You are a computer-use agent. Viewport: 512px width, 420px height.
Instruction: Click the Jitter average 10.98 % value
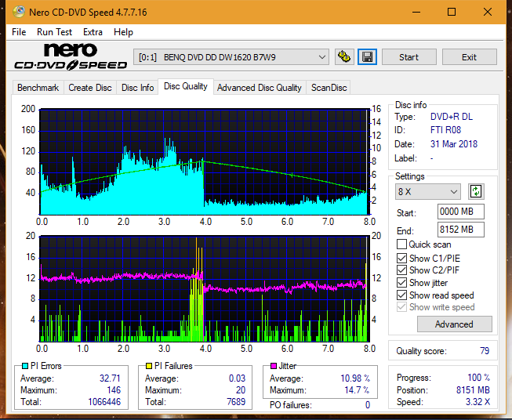355,378
